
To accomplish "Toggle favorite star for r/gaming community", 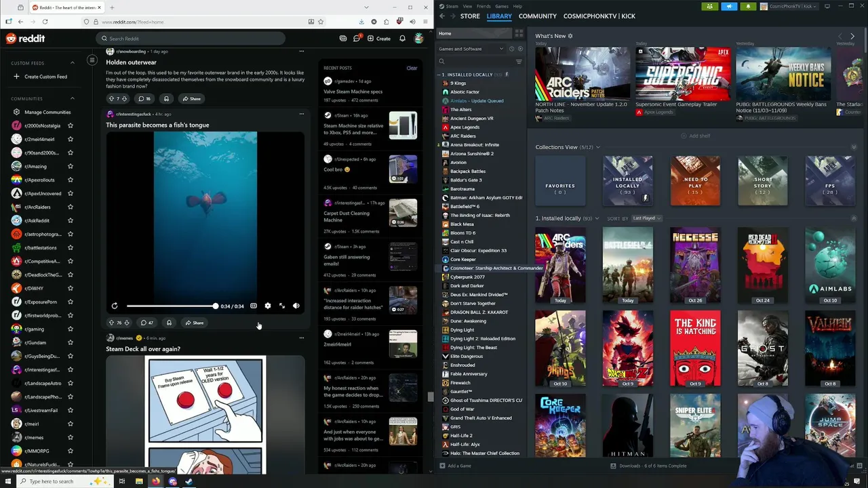I will 71,329.
